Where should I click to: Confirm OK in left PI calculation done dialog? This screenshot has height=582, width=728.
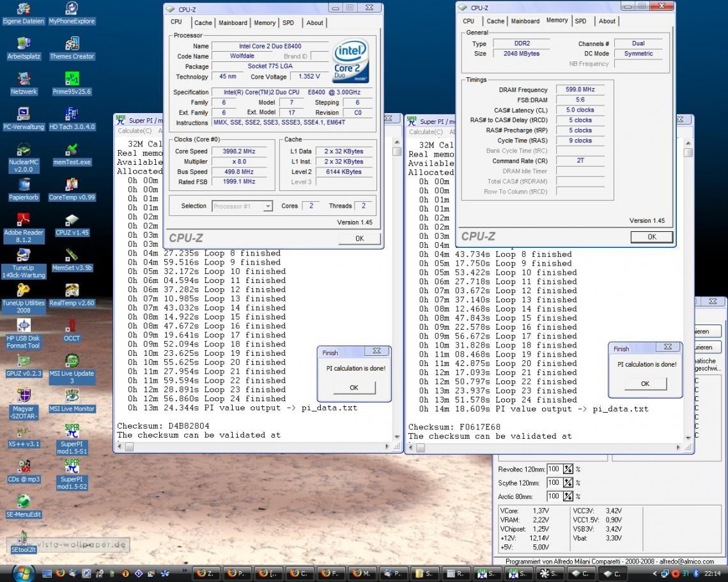pyautogui.click(x=354, y=388)
